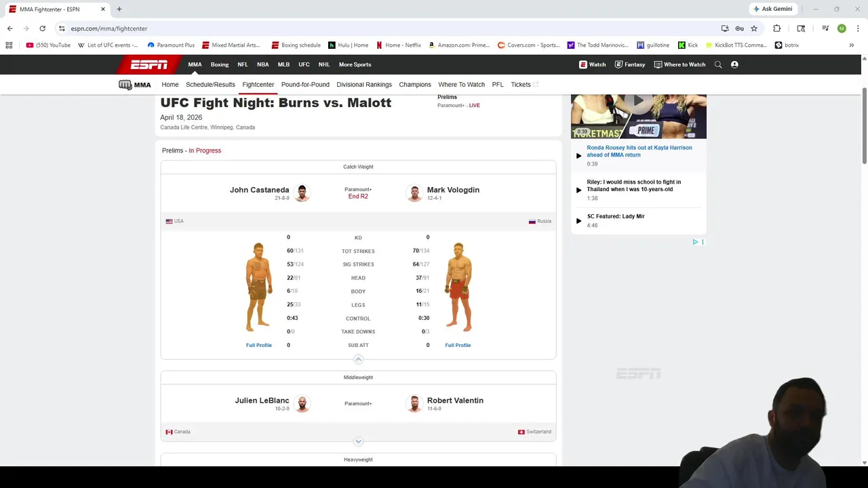
Task: Open the Tickets external link
Action: (x=524, y=85)
